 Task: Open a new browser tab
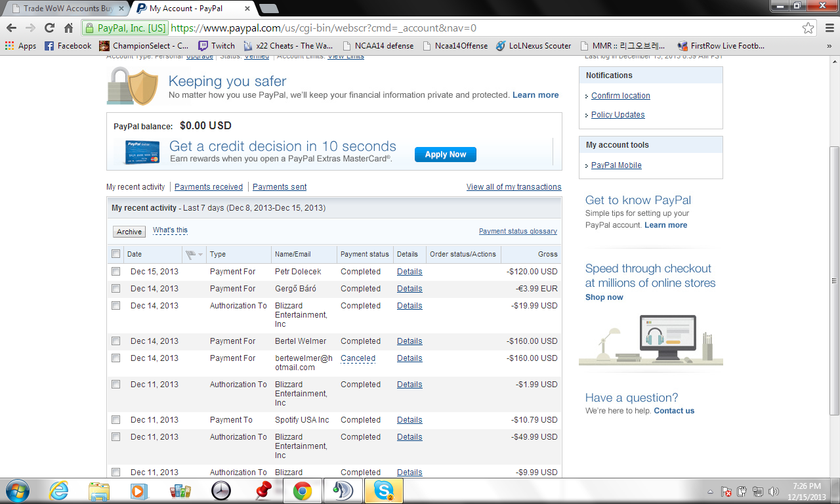(x=268, y=9)
